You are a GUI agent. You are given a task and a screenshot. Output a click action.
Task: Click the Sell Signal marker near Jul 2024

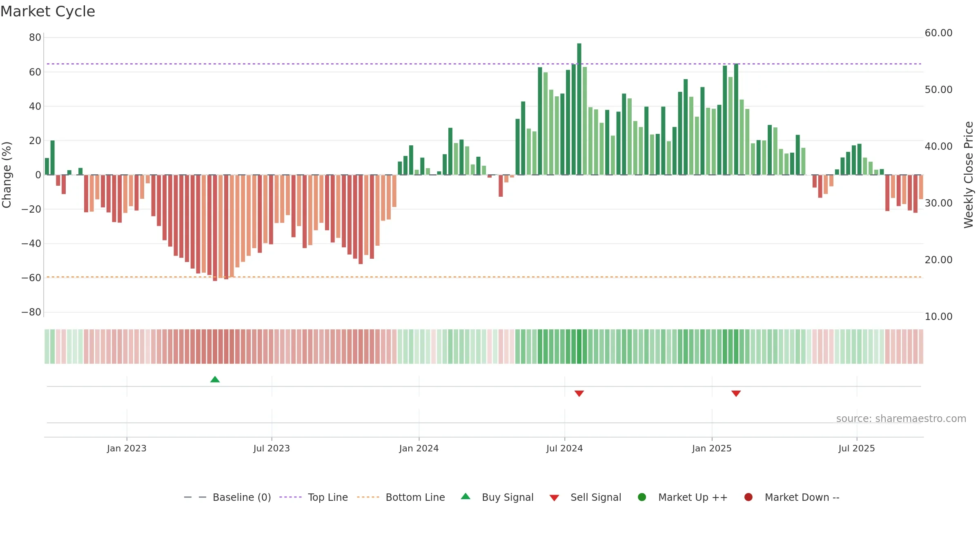pyautogui.click(x=579, y=393)
